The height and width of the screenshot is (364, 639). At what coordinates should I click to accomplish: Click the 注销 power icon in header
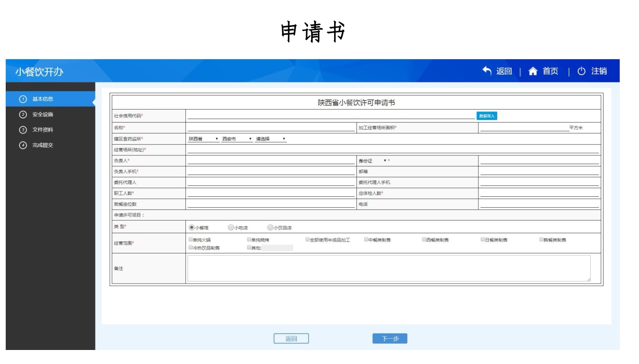click(x=582, y=71)
